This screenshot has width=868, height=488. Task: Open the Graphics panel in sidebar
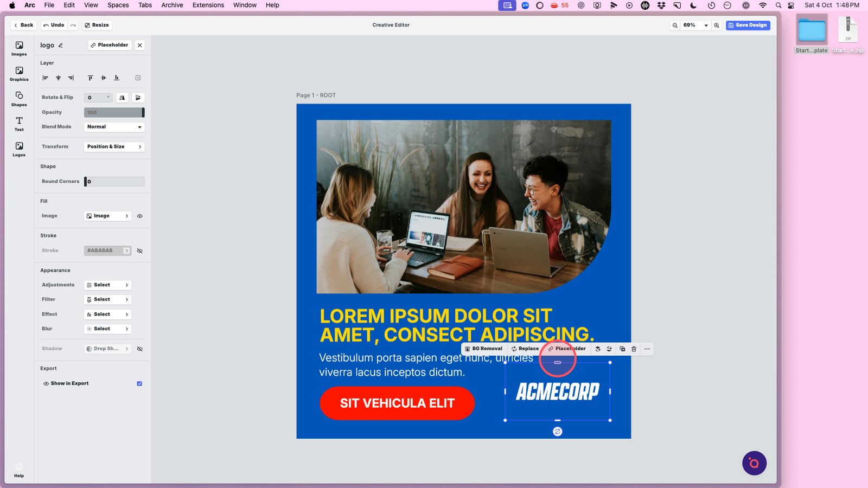point(19,74)
